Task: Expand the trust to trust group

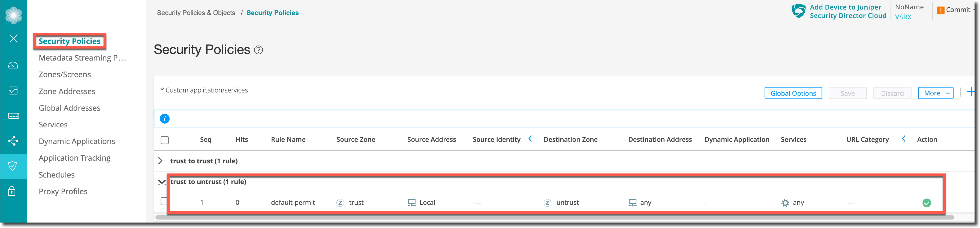Action: 161,161
